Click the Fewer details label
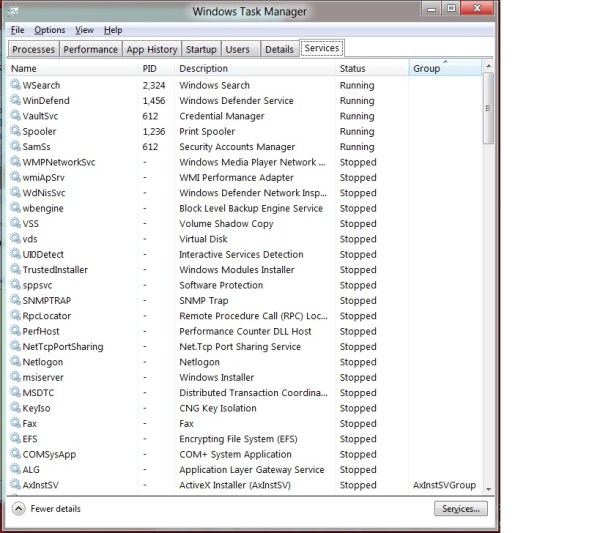This screenshot has height=533, width=600. (x=56, y=509)
